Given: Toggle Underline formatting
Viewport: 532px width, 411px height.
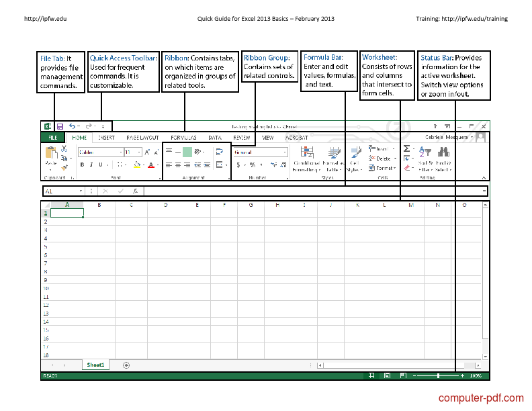Looking at the screenshot, I should (x=101, y=165).
